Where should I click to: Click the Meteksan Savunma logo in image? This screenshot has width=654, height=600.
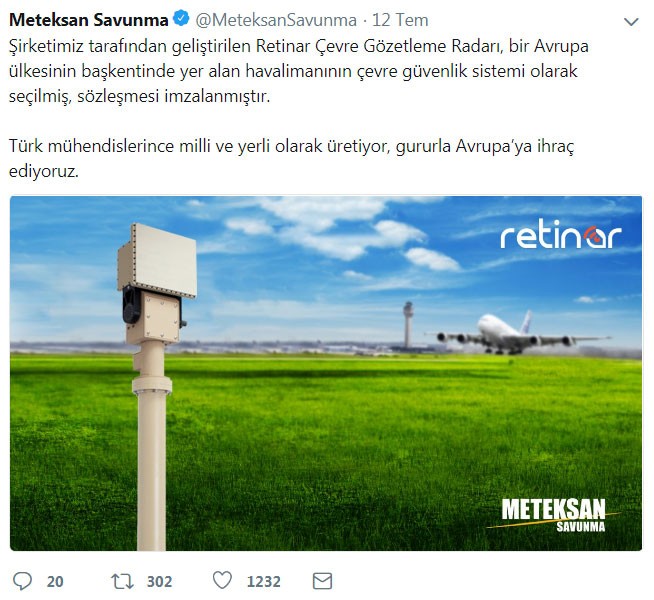(554, 515)
